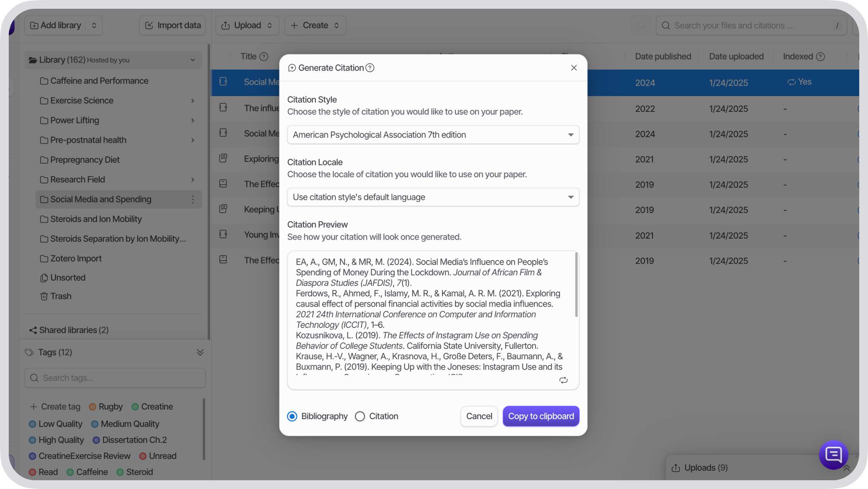Viewport: 868px width, 489px height.
Task: Open the help tooltip beside Generate Citation
Action: (370, 68)
